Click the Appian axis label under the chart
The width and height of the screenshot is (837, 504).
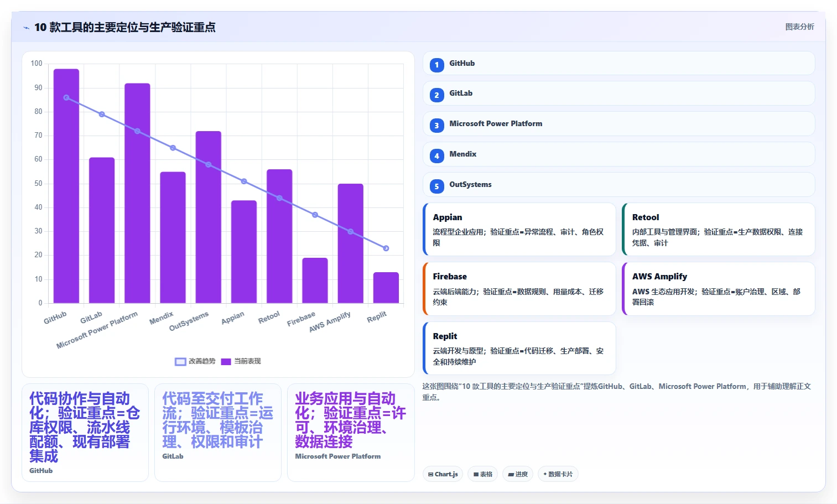pos(232,318)
